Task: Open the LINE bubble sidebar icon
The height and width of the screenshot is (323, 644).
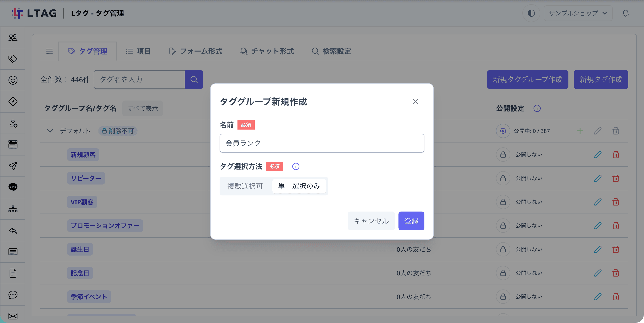Action: click(x=13, y=187)
